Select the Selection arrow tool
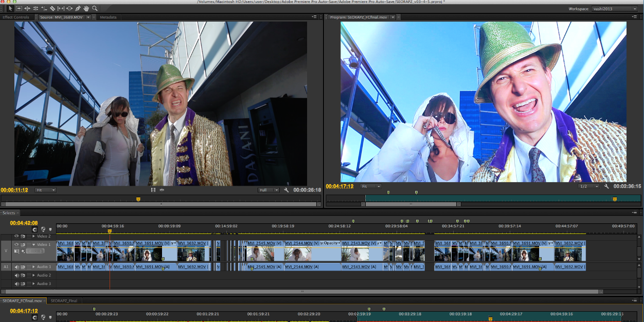Viewport: 644px width, 322px height. click(x=10, y=8)
